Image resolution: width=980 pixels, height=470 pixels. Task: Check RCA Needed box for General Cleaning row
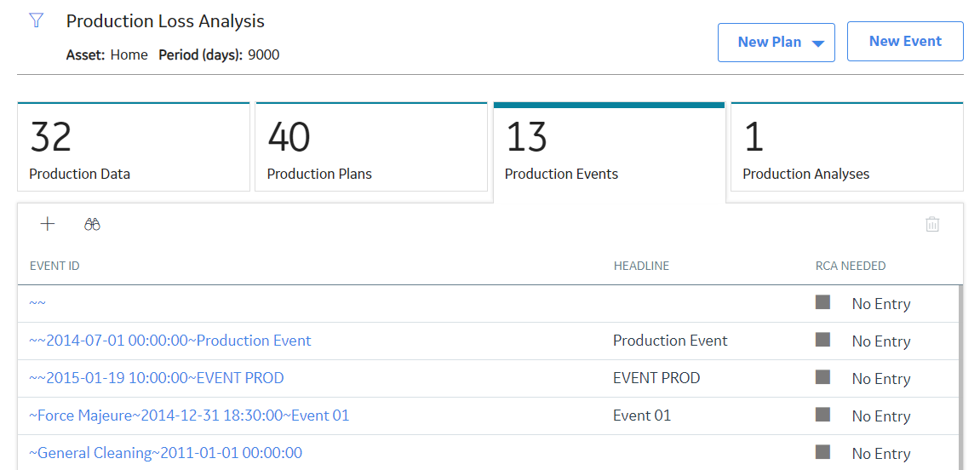(x=822, y=452)
